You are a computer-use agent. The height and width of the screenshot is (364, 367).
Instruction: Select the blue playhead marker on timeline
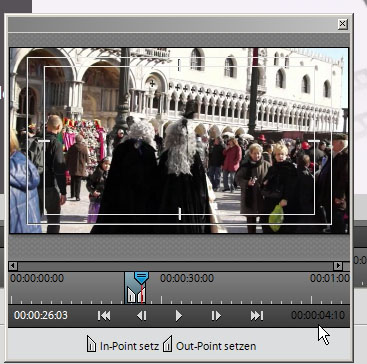pyautogui.click(x=141, y=277)
